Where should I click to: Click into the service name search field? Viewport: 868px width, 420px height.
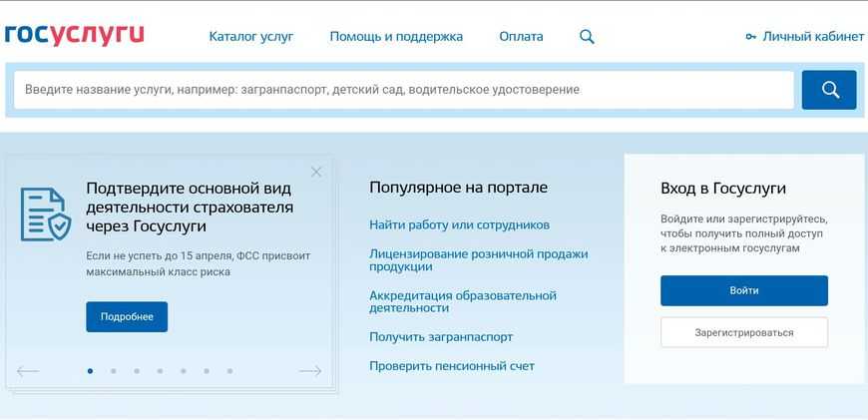coord(403,90)
